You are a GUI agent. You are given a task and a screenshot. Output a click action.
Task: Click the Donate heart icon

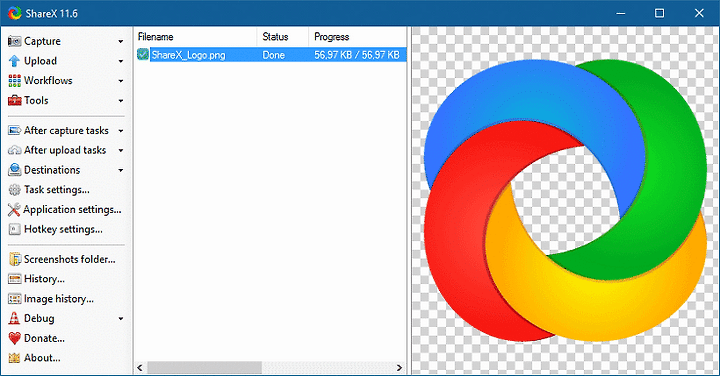click(x=14, y=338)
